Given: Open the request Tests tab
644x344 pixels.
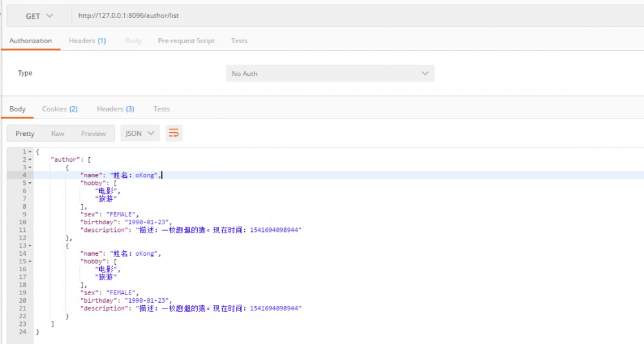Looking at the screenshot, I should click(239, 41).
